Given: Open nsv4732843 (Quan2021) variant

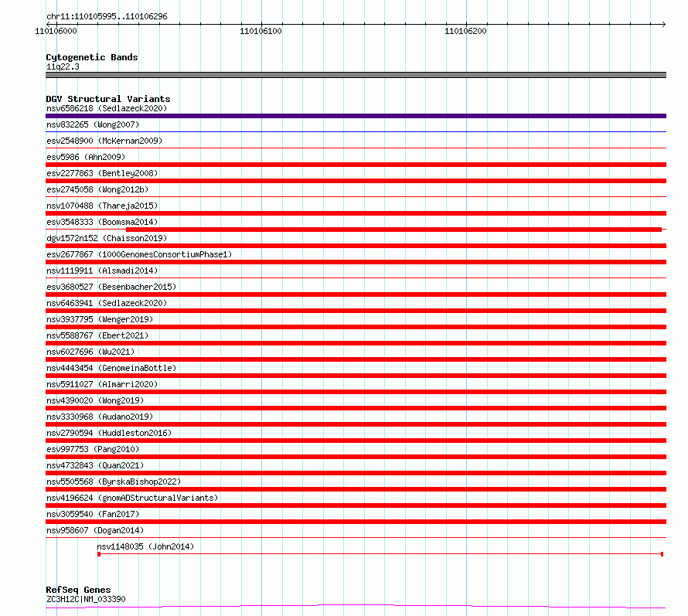Looking at the screenshot, I should pos(95,465).
